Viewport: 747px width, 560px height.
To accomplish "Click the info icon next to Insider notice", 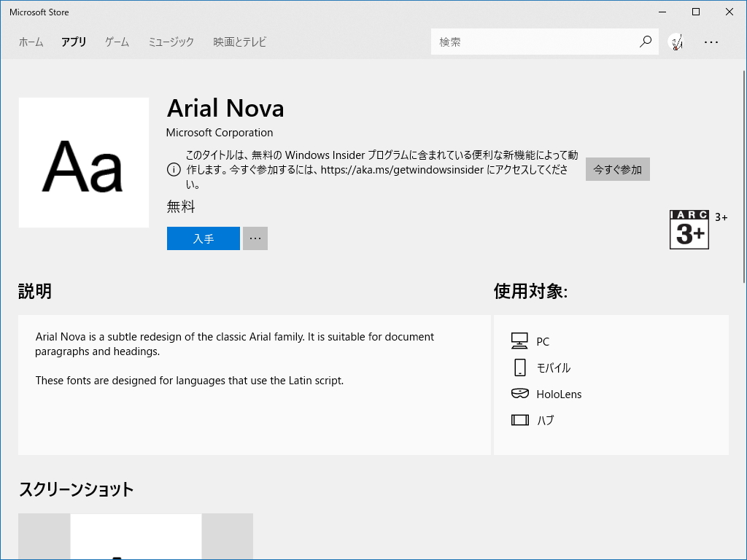I will (x=174, y=169).
